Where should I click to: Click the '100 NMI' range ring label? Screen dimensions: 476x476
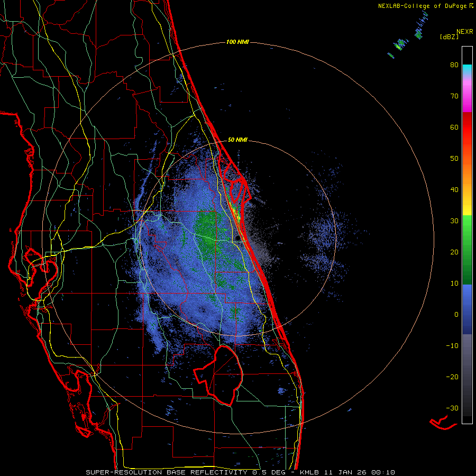click(237, 42)
